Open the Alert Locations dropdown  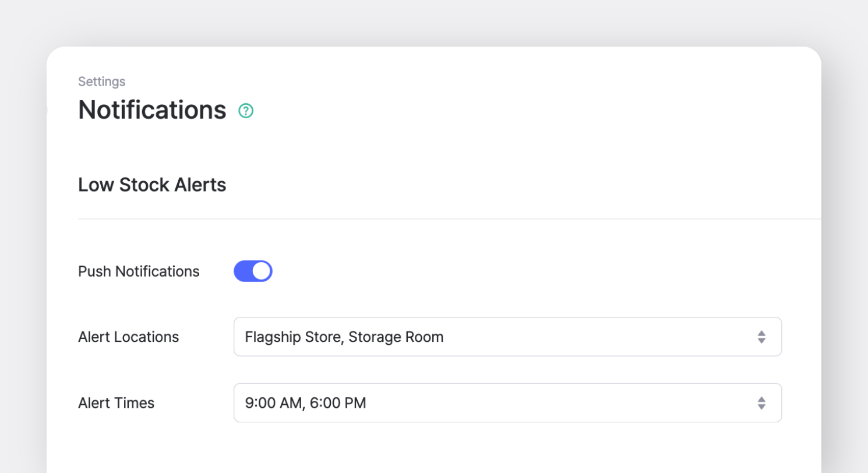507,337
